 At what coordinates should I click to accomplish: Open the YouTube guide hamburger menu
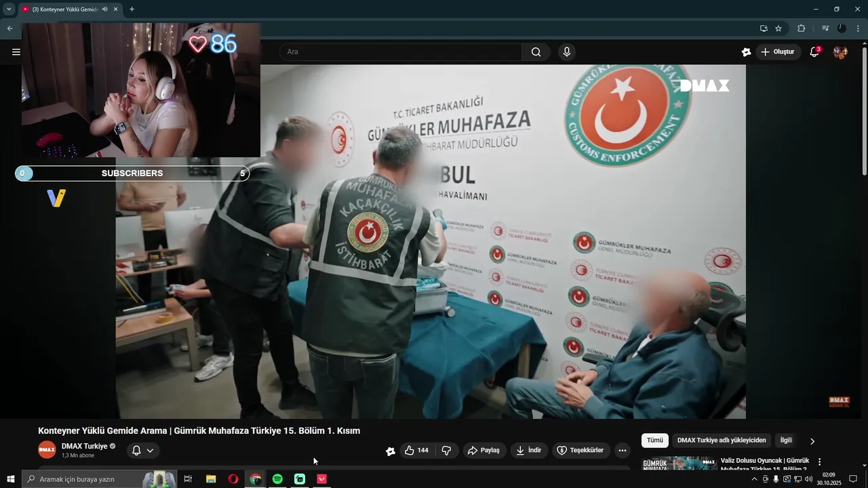pyautogui.click(x=16, y=52)
